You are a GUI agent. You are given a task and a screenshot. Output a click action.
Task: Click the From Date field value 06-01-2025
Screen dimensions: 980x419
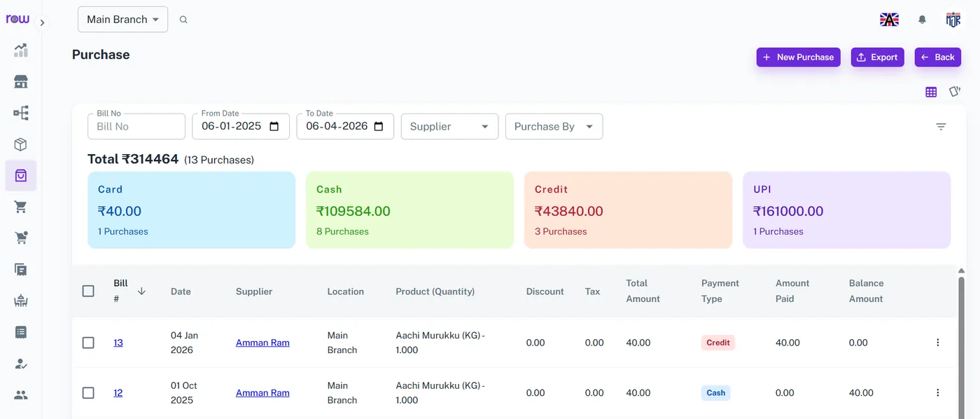pos(231,127)
